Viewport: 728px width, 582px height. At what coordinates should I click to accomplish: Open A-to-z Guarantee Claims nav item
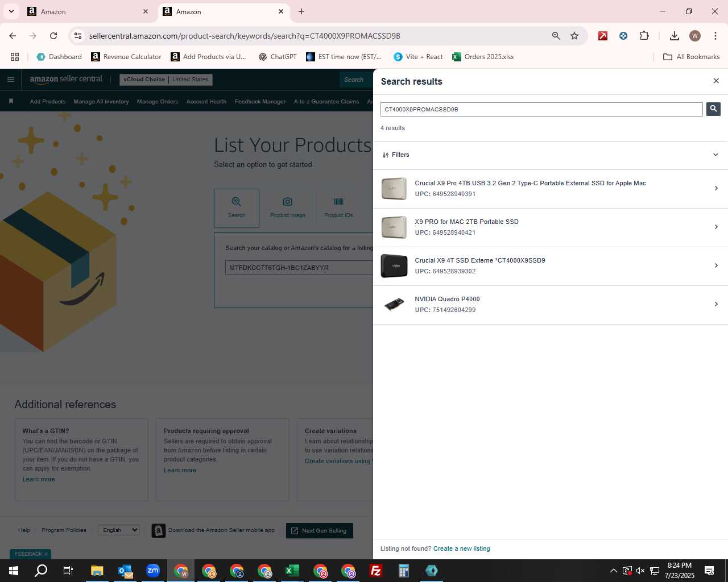coord(326,102)
